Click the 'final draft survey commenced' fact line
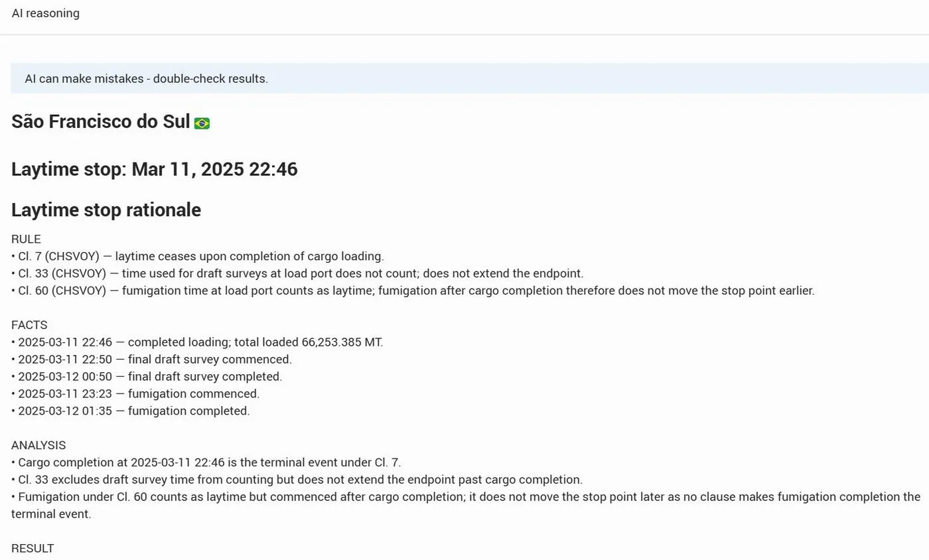This screenshot has height=560, width=929. (152, 360)
